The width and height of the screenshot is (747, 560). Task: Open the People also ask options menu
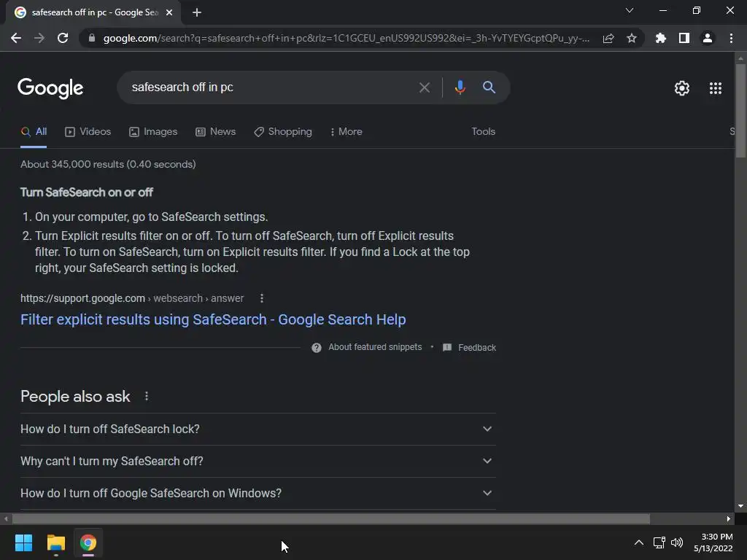(x=146, y=396)
